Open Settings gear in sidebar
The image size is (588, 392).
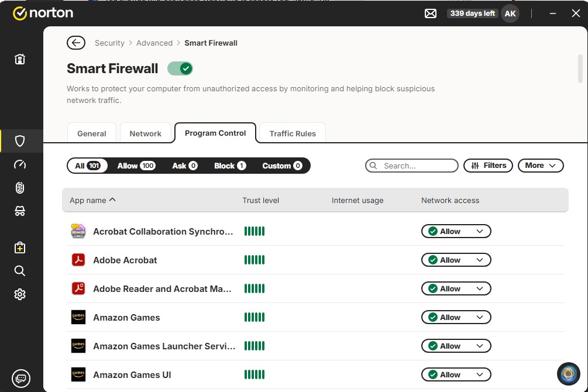tap(20, 294)
